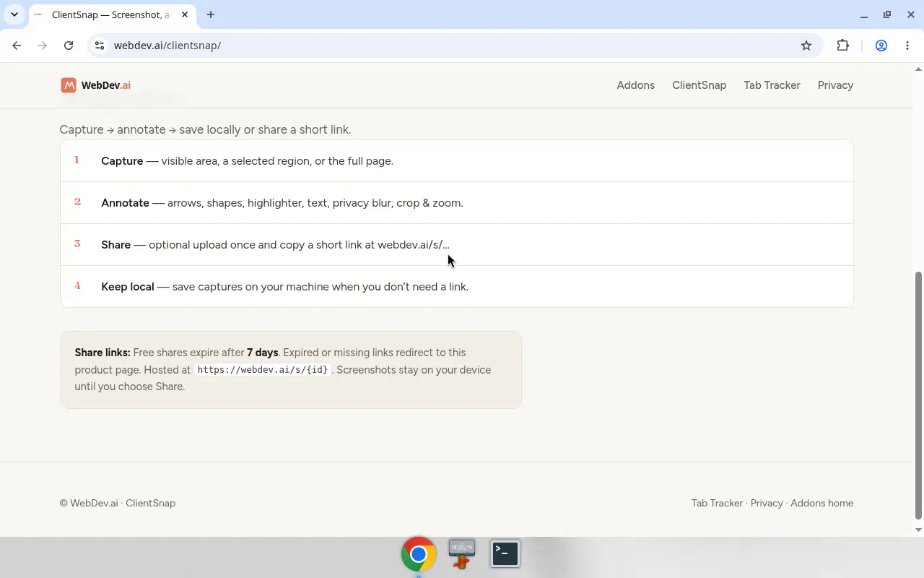
Task: Click the scrollbar up arrow
Action: tap(918, 69)
